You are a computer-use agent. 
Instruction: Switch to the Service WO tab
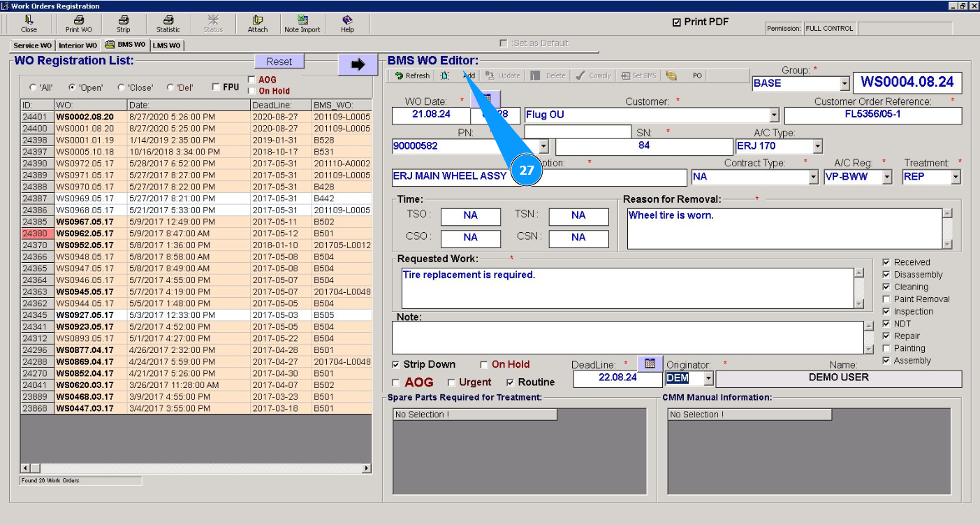pos(32,45)
